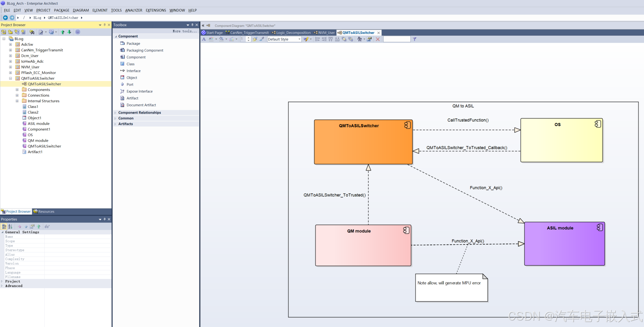The image size is (644, 327).
Task: Open the ANALYZER menu
Action: tap(134, 10)
